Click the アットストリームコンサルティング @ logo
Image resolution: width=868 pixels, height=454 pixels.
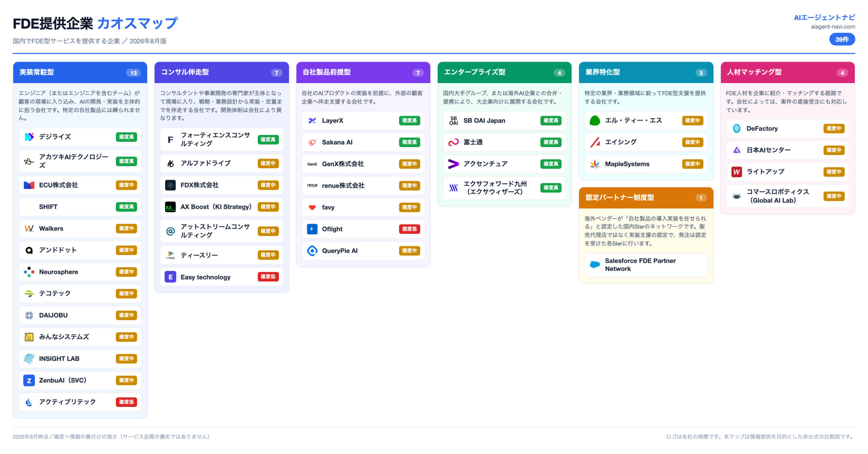coord(171,231)
